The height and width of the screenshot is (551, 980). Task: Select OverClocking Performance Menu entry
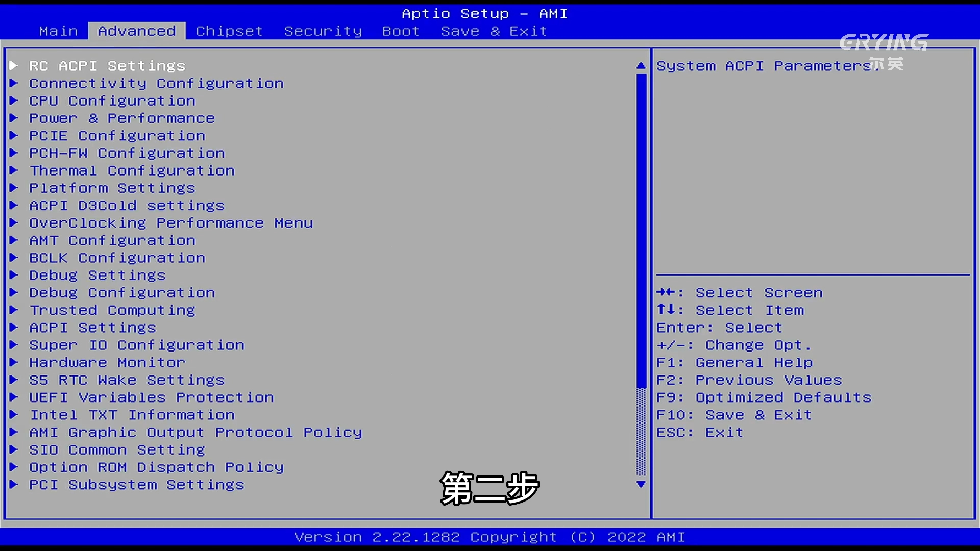coord(171,223)
